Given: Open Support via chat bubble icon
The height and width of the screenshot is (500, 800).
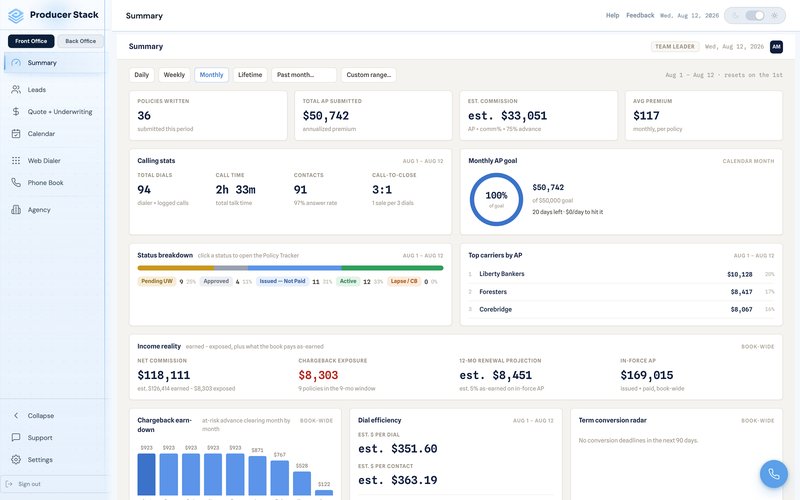Looking at the screenshot, I should tap(16, 437).
